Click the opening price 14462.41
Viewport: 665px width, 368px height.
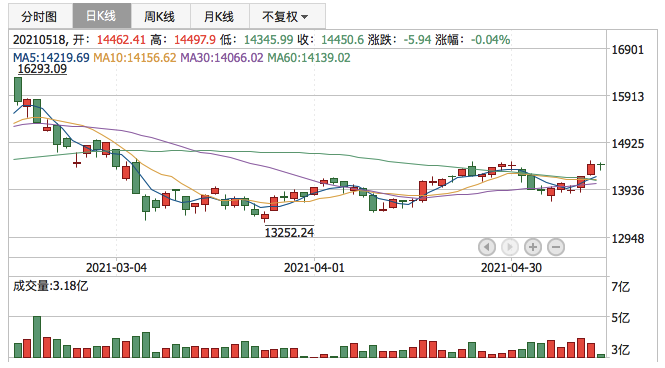[x=121, y=40]
